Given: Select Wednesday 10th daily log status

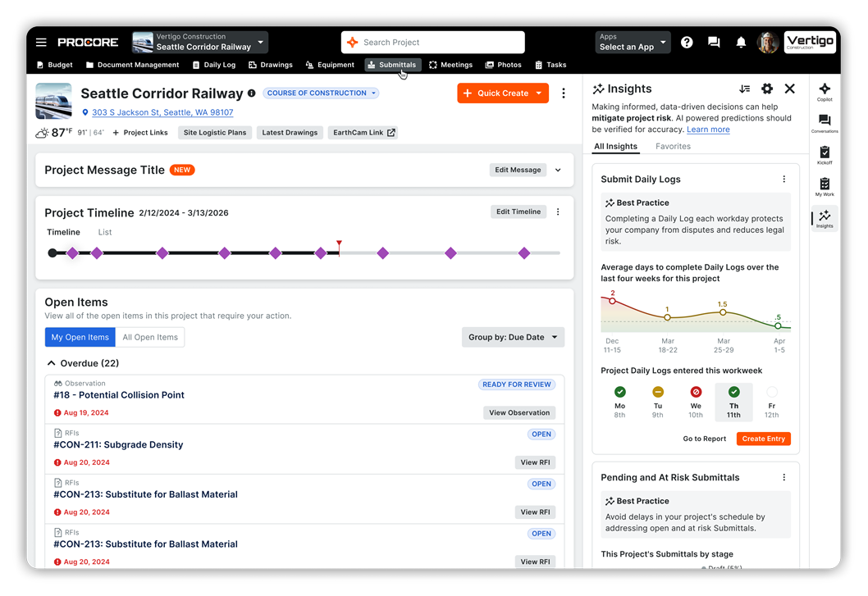Looking at the screenshot, I should point(696,401).
